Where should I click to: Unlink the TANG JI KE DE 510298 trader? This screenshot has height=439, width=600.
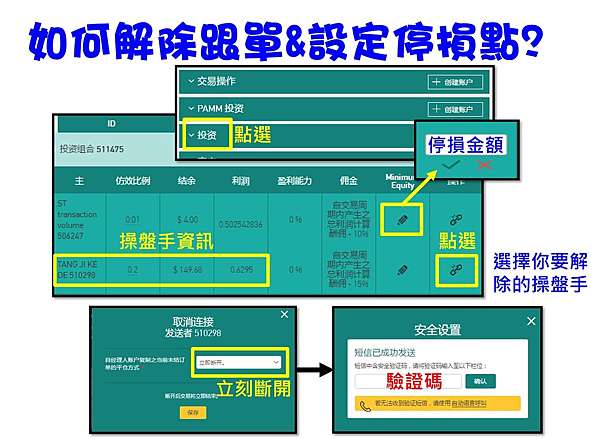[x=455, y=270]
